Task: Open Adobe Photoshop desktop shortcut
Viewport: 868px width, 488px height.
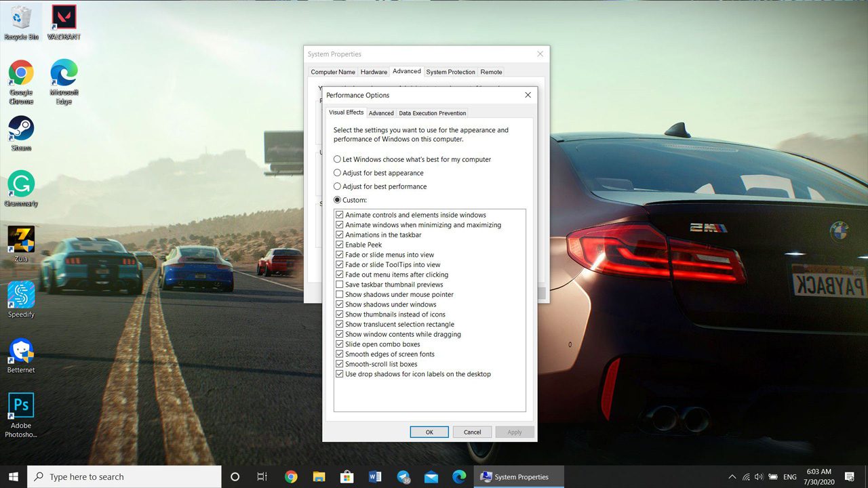Action: point(21,407)
